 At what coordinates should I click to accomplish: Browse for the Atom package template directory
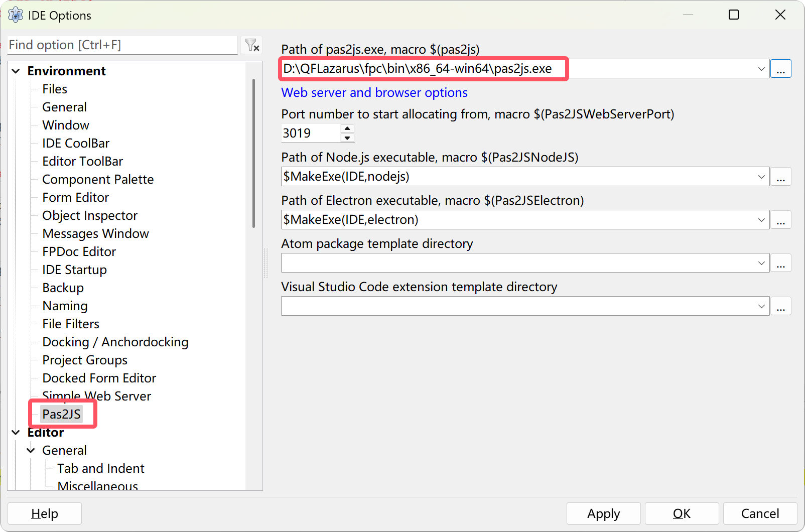coord(781,263)
